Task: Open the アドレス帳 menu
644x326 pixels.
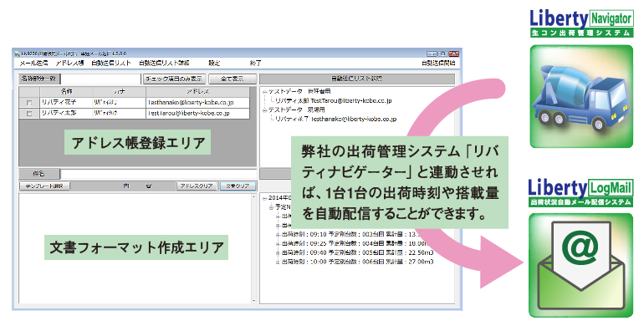Action: (69, 64)
